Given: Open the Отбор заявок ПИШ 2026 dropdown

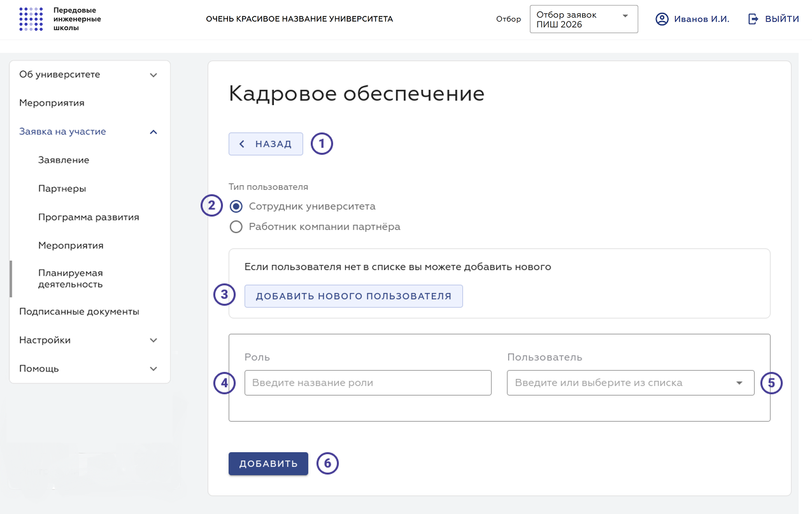Looking at the screenshot, I should point(584,19).
